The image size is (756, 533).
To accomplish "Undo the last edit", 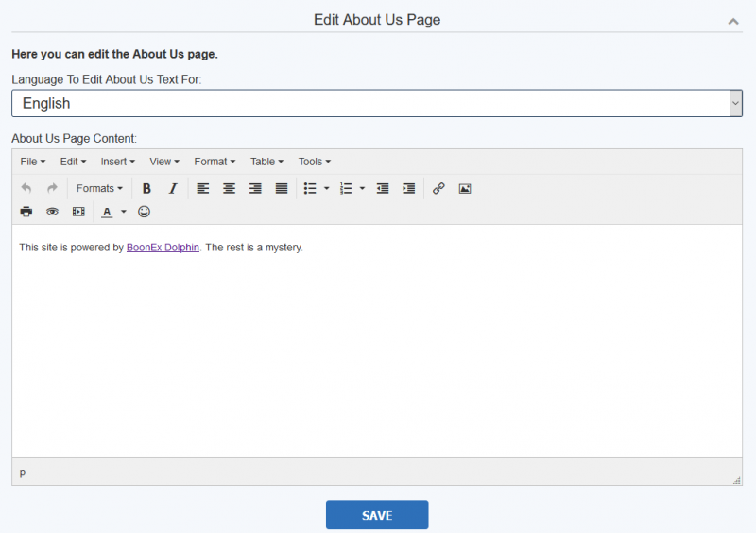I will [x=26, y=189].
